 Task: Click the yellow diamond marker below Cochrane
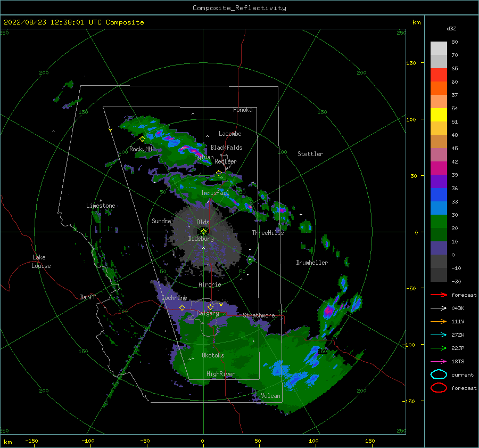coord(183,308)
